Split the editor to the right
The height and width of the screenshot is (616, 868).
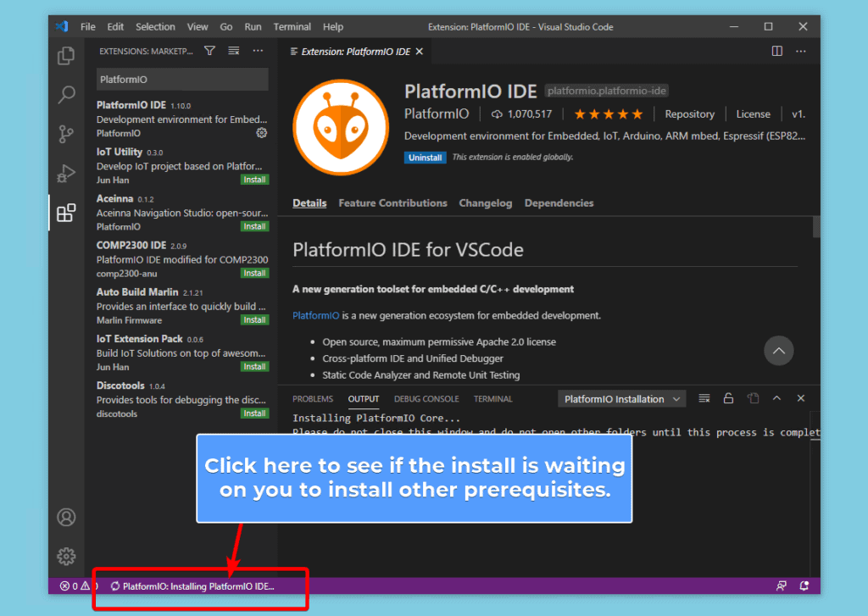coord(777,51)
